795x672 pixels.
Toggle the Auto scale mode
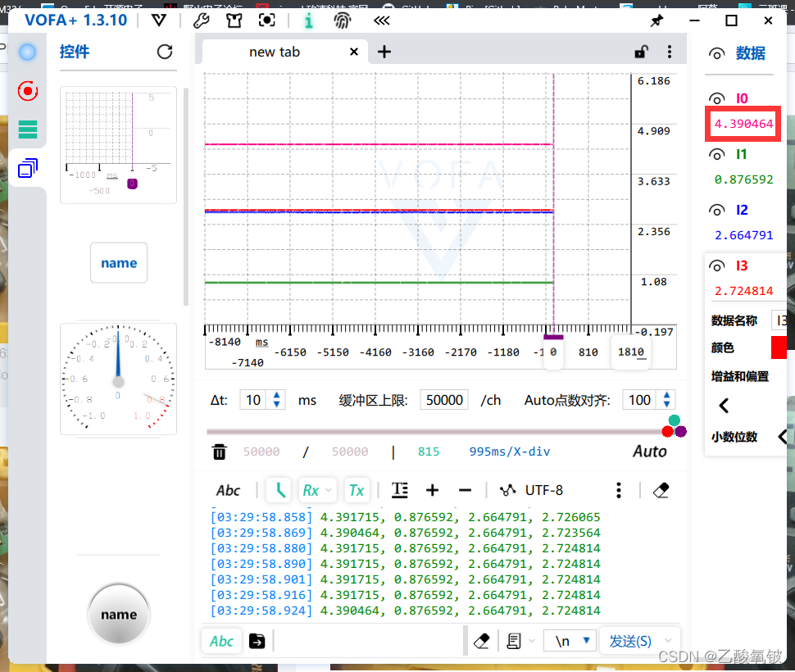(649, 451)
